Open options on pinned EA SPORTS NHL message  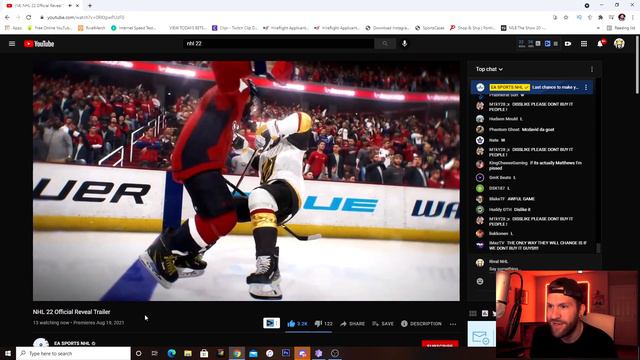click(x=586, y=87)
